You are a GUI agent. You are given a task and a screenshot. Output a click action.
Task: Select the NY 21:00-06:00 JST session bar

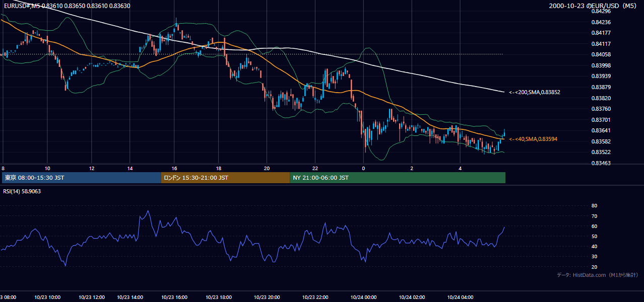point(398,178)
